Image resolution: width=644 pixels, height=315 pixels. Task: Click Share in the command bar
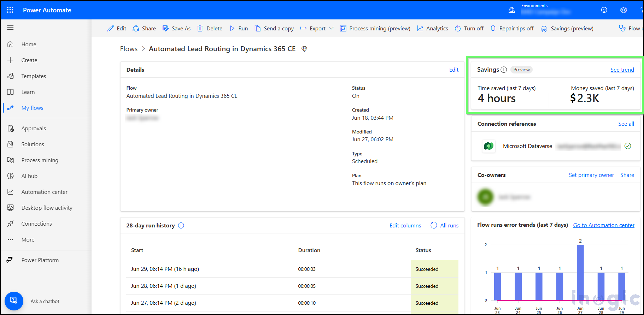pyautogui.click(x=144, y=28)
